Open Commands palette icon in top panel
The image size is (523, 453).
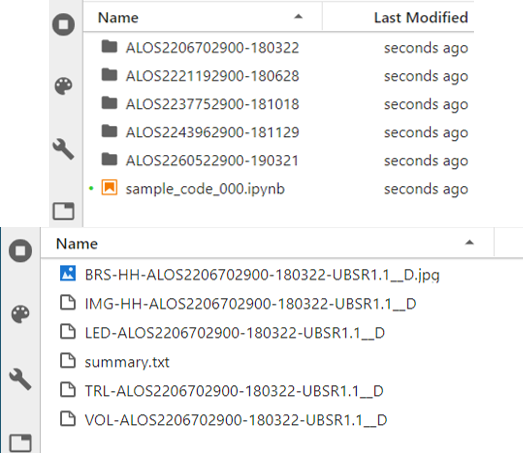coord(63,86)
